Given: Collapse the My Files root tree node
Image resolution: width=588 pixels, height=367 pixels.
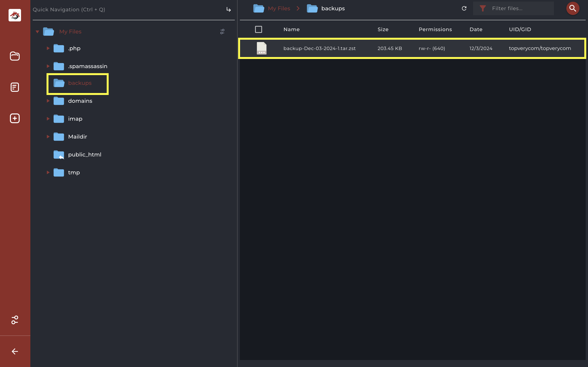Looking at the screenshot, I should (37, 32).
